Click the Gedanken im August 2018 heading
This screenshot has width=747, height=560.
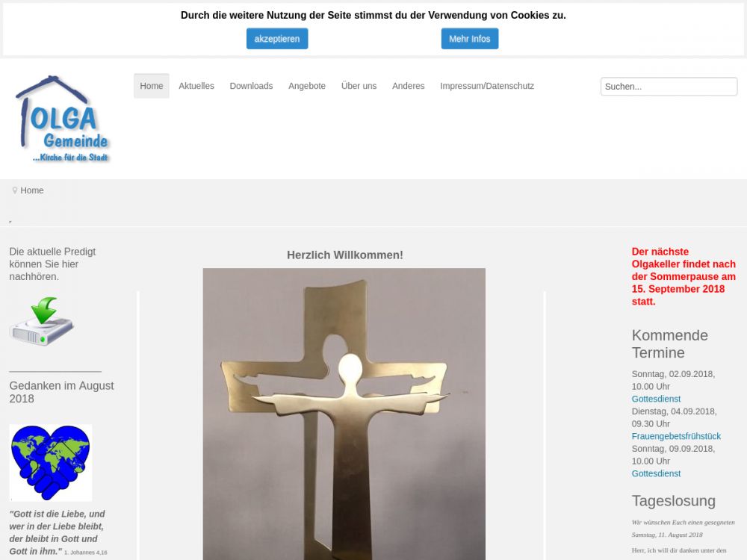(61, 392)
